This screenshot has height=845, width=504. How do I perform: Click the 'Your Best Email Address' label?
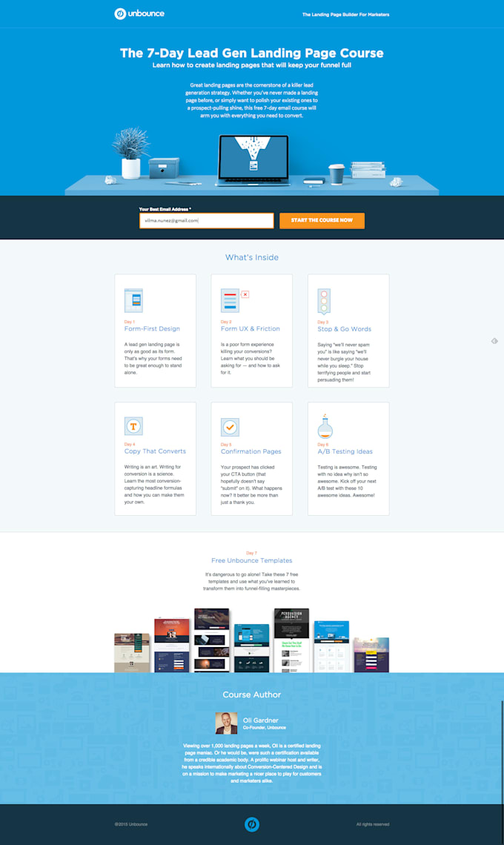(x=165, y=209)
